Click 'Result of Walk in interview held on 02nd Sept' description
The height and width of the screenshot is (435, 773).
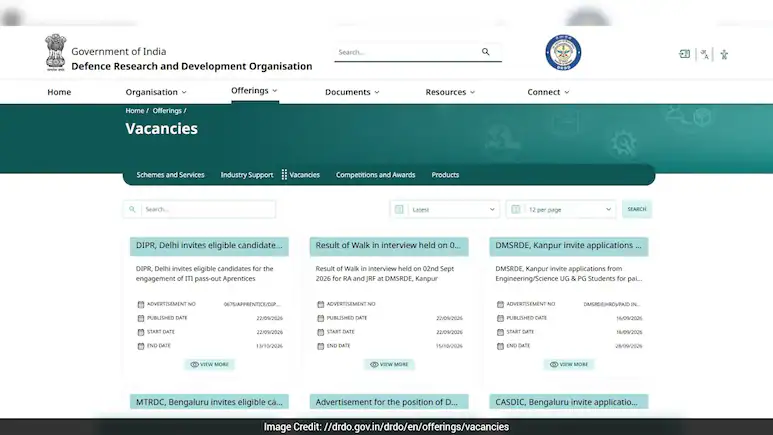click(x=385, y=269)
